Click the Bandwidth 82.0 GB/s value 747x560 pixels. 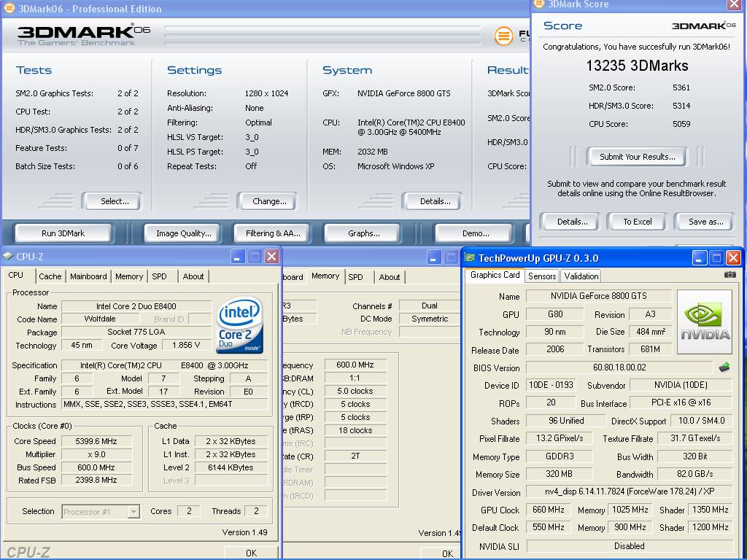[x=695, y=474]
